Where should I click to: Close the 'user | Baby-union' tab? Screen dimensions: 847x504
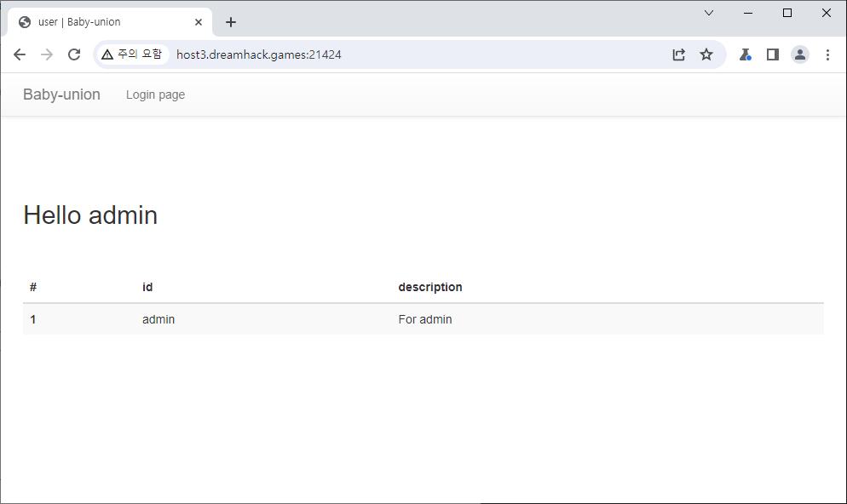point(199,22)
